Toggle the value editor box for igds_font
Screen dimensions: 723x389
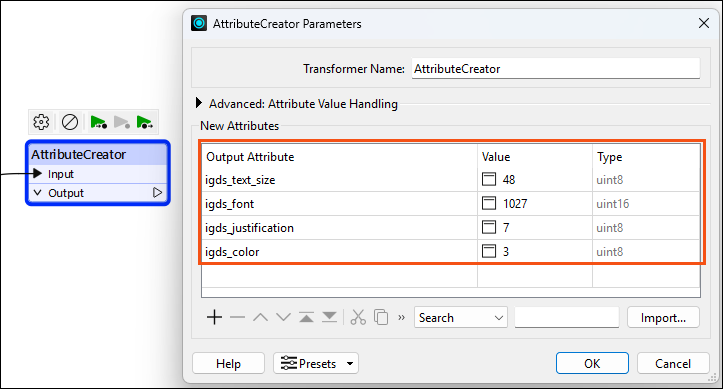click(489, 203)
